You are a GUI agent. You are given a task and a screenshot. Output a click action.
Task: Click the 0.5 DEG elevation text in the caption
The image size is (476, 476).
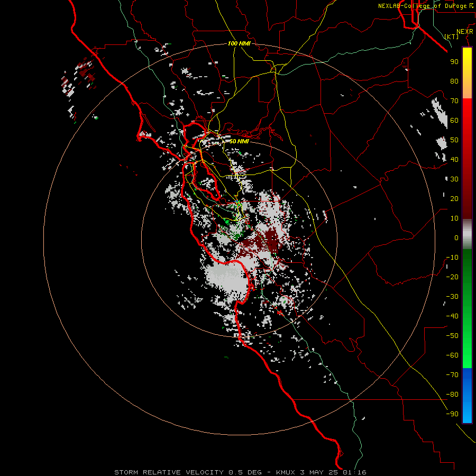pos(245,472)
